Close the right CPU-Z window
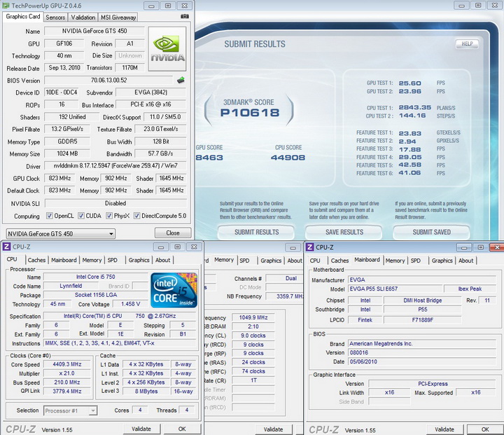504x435 pixels. coord(496,247)
